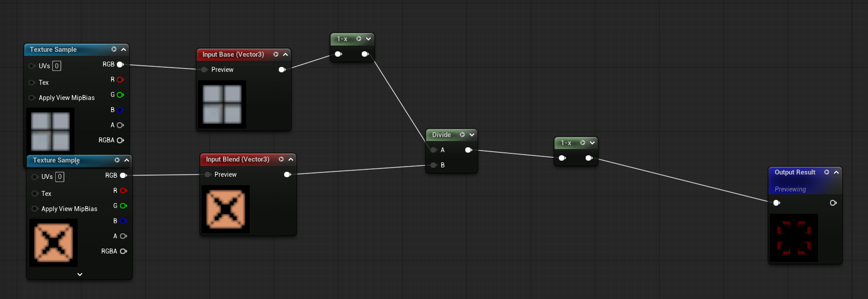Click RGB output pin of gray-window Texture Sample
This screenshot has width=868, height=299.
[x=120, y=65]
